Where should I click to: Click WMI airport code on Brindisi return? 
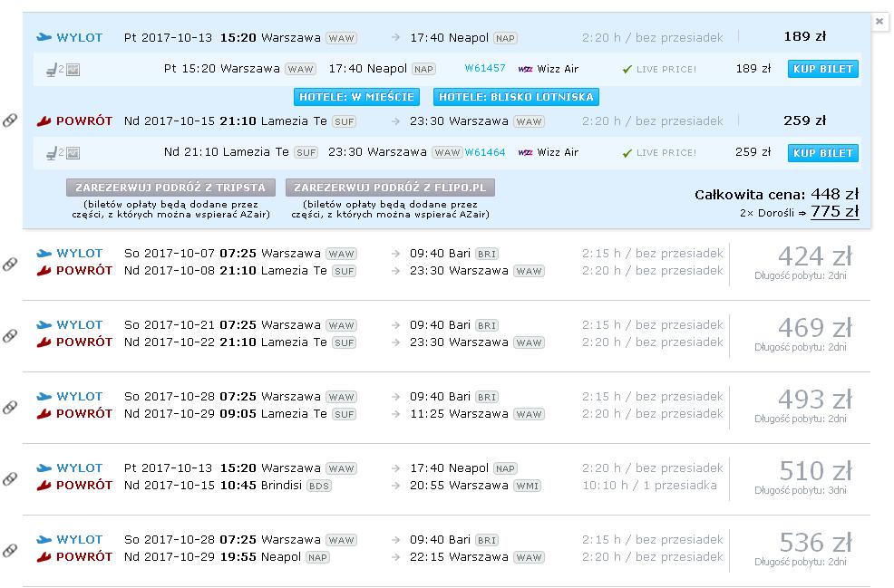coord(528,486)
